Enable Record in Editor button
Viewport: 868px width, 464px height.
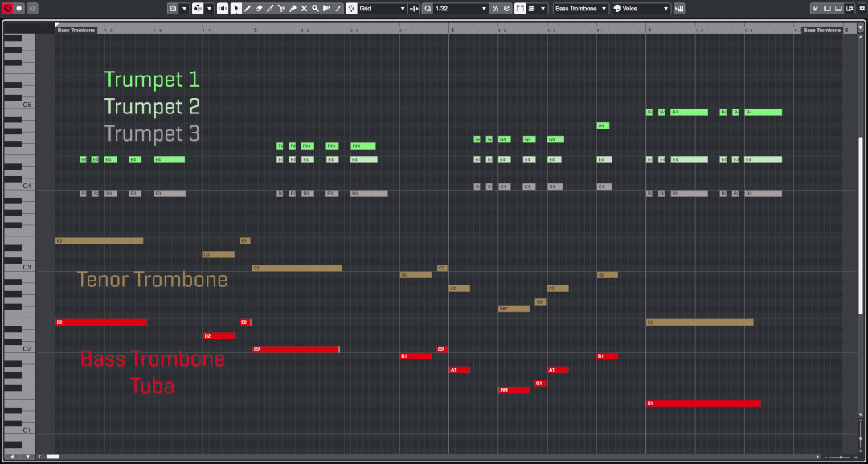[19, 8]
